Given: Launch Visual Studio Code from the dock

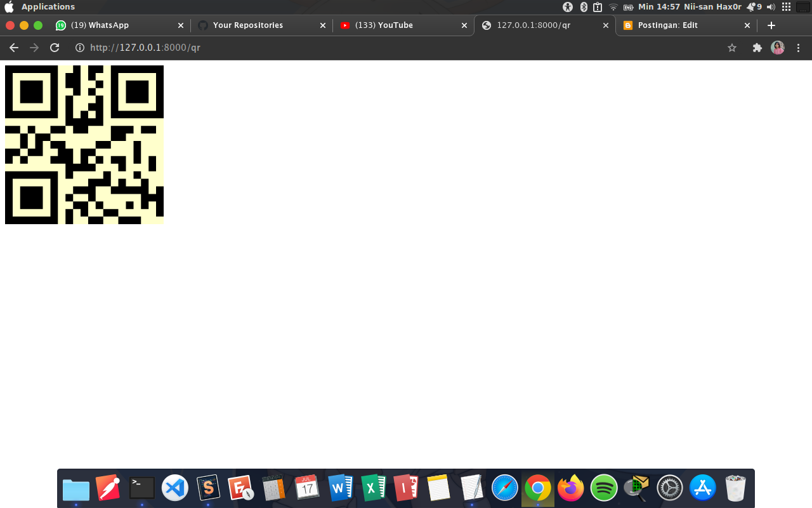Looking at the screenshot, I should pyautogui.click(x=175, y=488).
